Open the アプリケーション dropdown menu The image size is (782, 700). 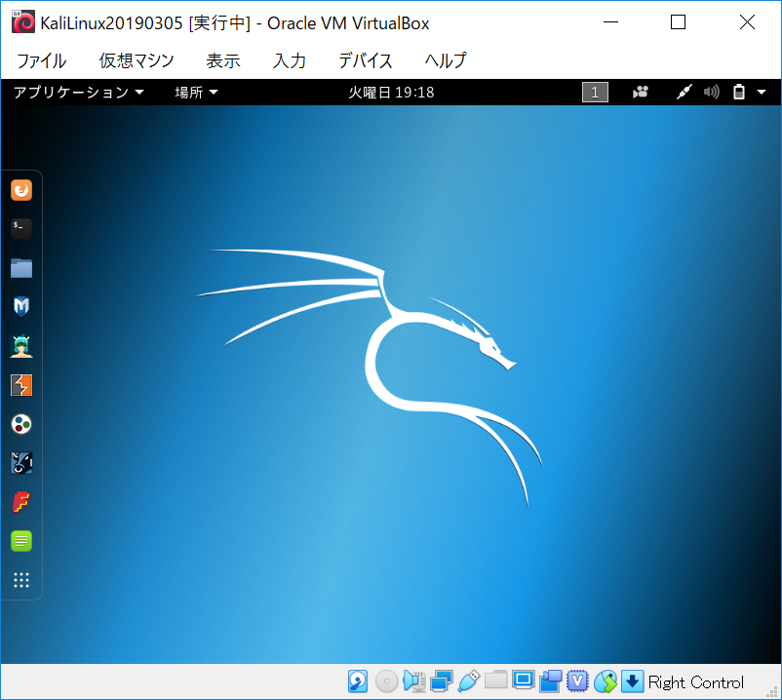(79, 93)
